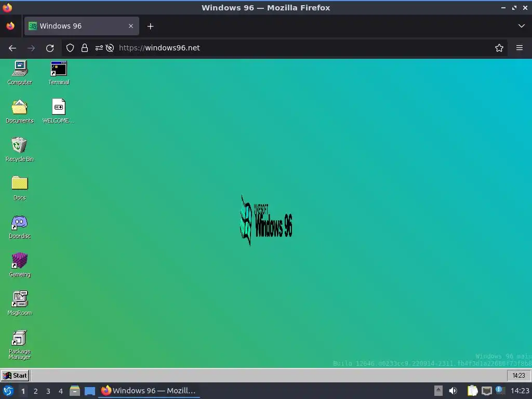Image resolution: width=532 pixels, height=399 pixels.
Task: Open the clipboard manager tray icon
Action: (x=472, y=391)
